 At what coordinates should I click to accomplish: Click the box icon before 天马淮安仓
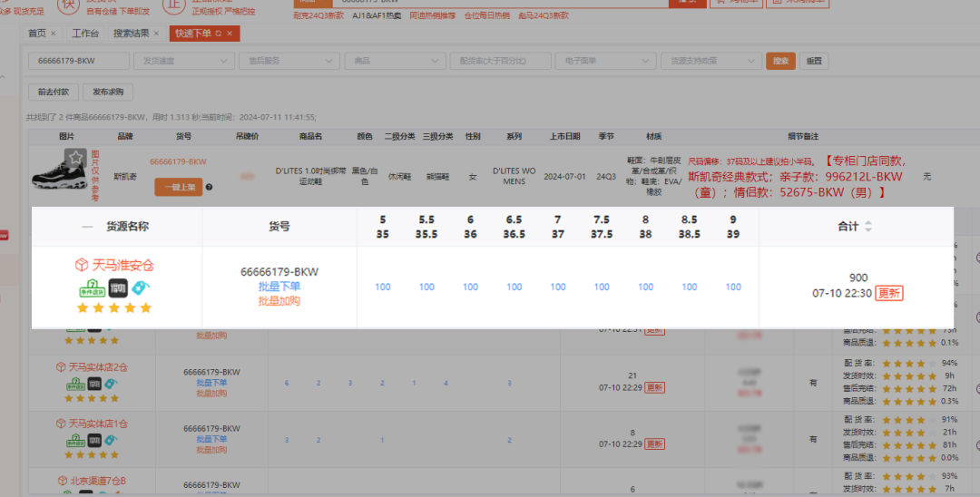(x=82, y=265)
